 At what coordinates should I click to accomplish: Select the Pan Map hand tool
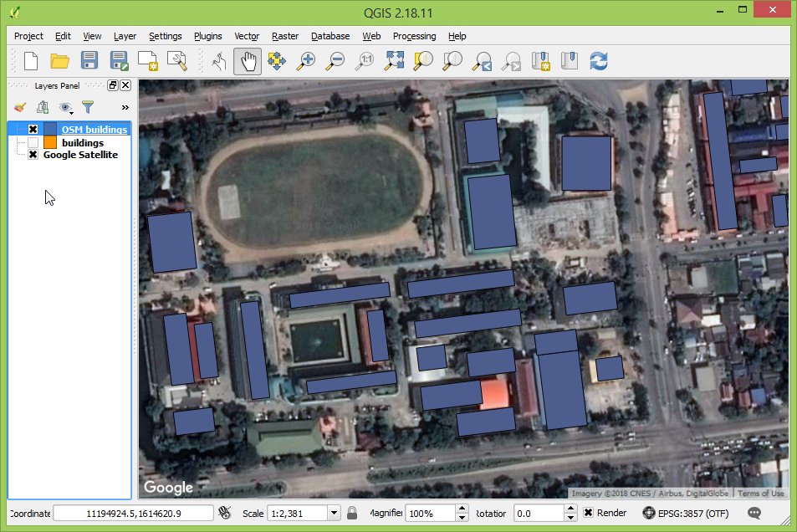point(247,61)
